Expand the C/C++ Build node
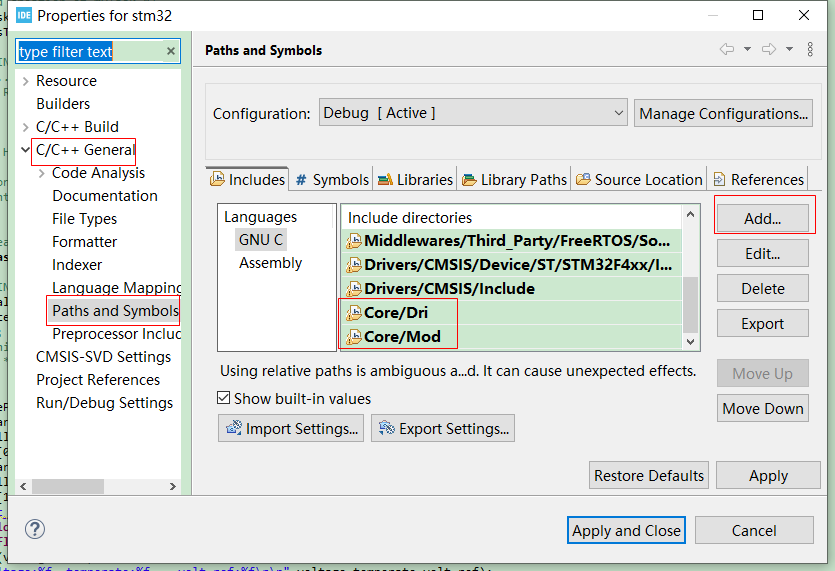This screenshot has width=835, height=571. [x=25, y=127]
